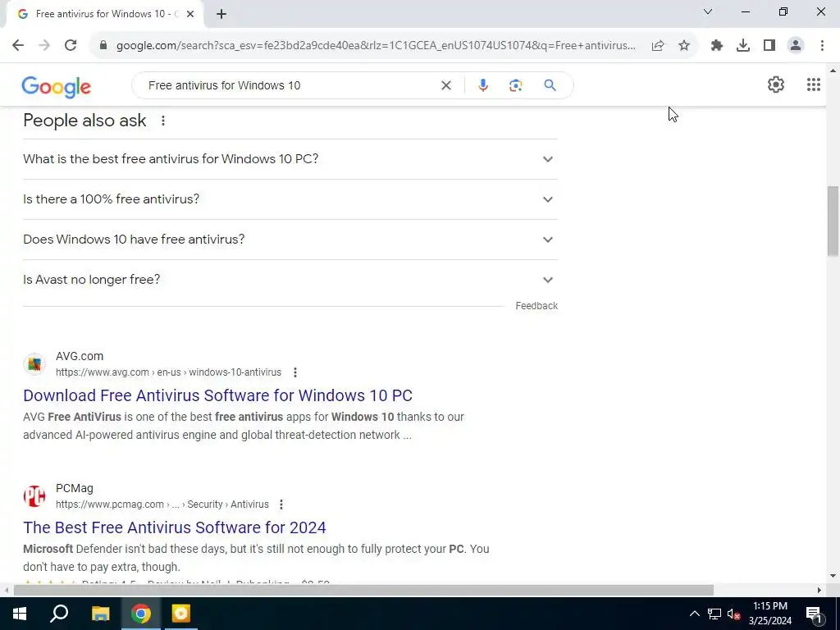The height and width of the screenshot is (630, 840).
Task: Expand 'Is there a 100% free antivirus?'
Action: [290, 199]
